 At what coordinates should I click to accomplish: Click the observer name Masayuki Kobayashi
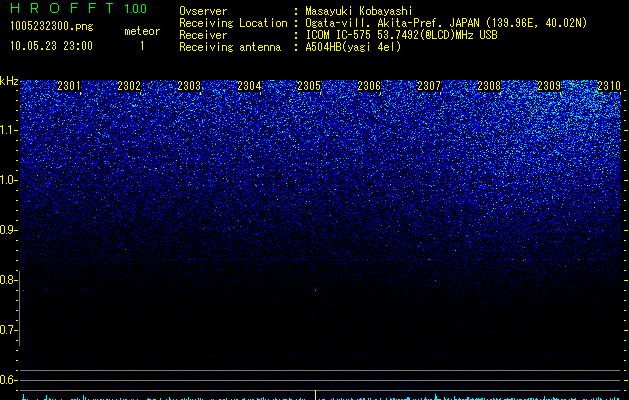[359, 11]
